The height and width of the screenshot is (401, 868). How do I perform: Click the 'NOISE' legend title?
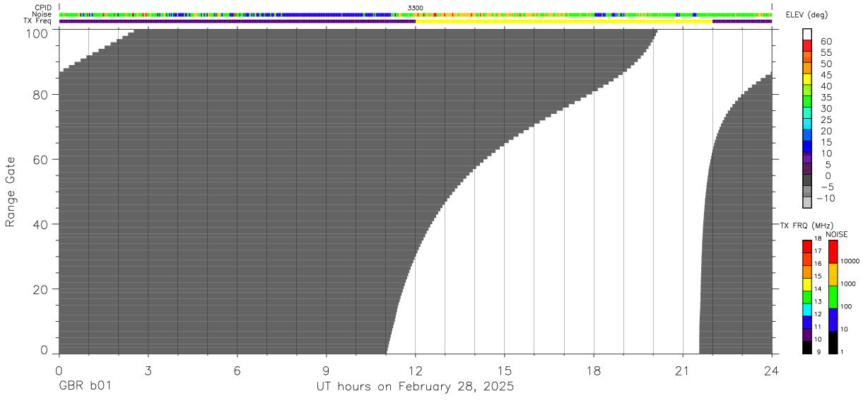[837, 234]
